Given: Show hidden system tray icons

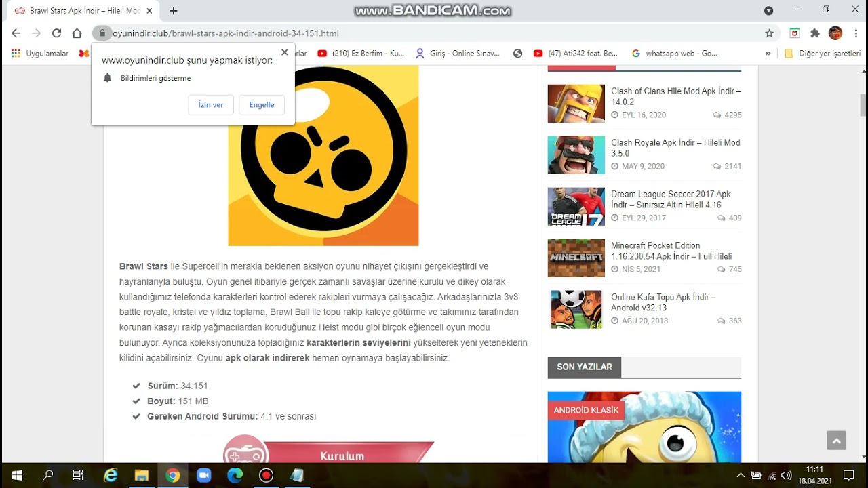Looking at the screenshot, I should tap(741, 476).
